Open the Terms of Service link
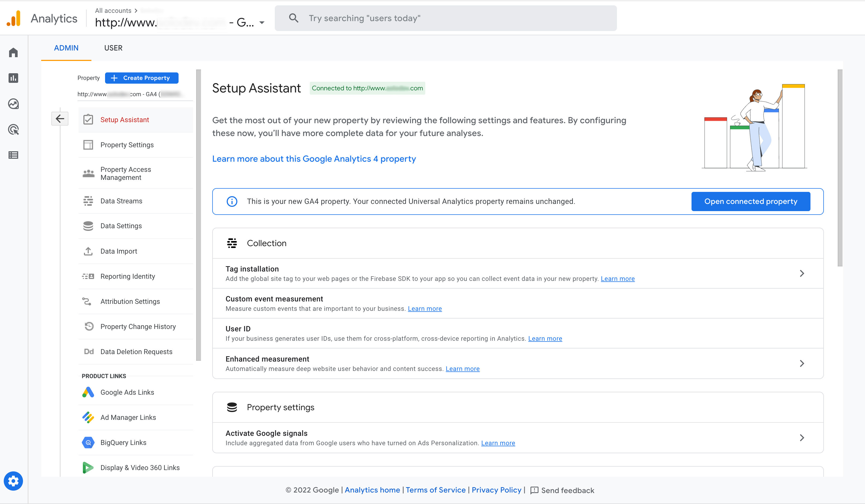 coord(436,490)
